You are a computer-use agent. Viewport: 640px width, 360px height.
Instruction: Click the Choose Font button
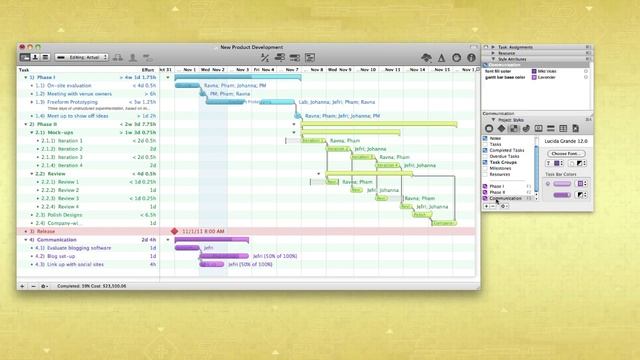coord(566,153)
